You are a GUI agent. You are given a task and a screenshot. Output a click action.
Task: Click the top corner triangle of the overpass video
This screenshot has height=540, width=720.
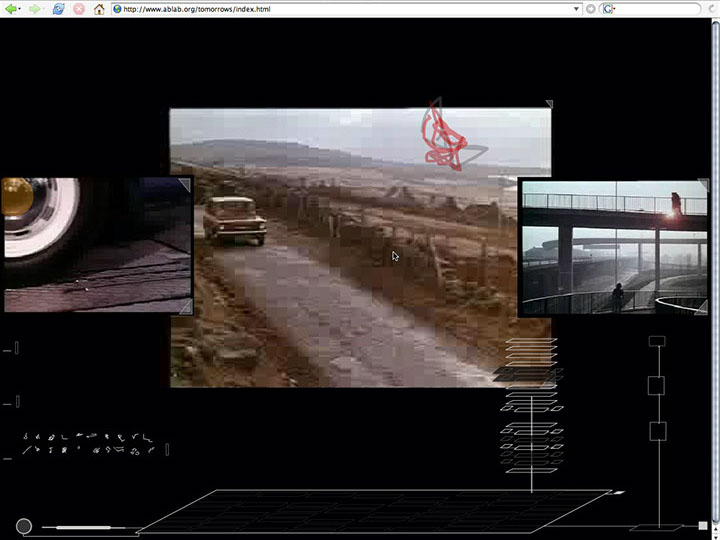(x=702, y=185)
